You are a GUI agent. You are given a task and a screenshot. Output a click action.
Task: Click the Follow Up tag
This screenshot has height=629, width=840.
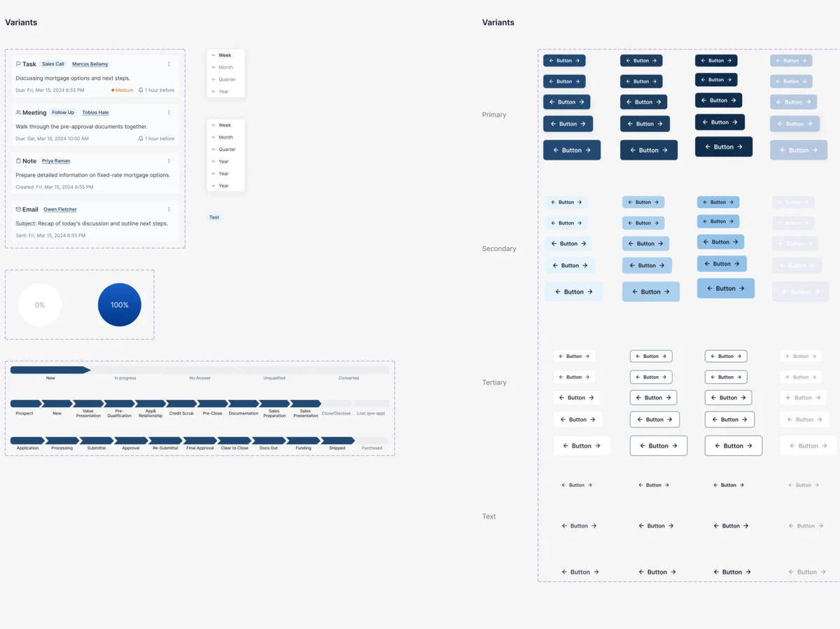click(63, 112)
